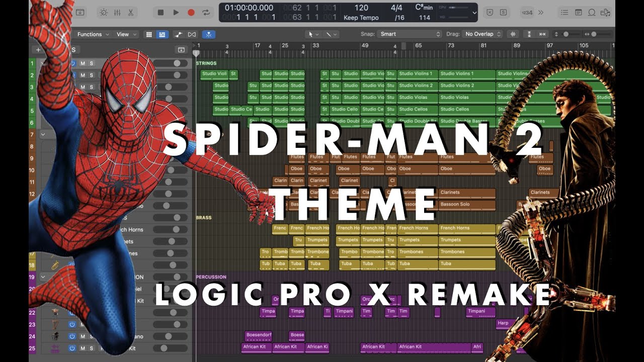Click the highlighted track list view icon

tap(162, 34)
